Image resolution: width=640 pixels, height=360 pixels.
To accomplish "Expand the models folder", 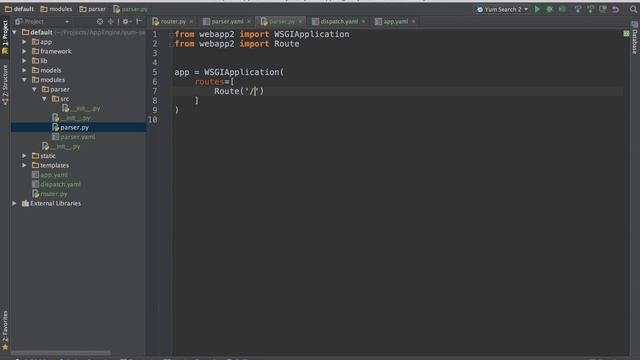I will click(x=24, y=70).
